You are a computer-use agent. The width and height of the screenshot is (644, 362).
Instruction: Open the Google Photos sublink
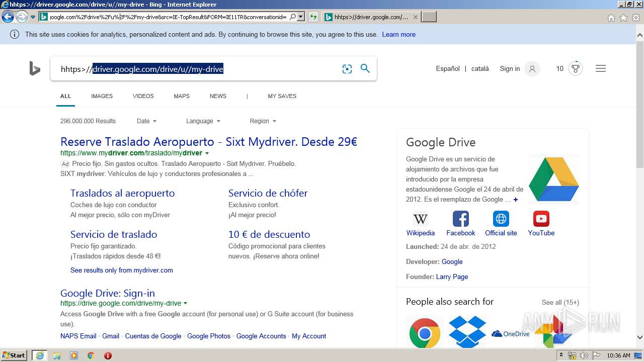(x=209, y=336)
